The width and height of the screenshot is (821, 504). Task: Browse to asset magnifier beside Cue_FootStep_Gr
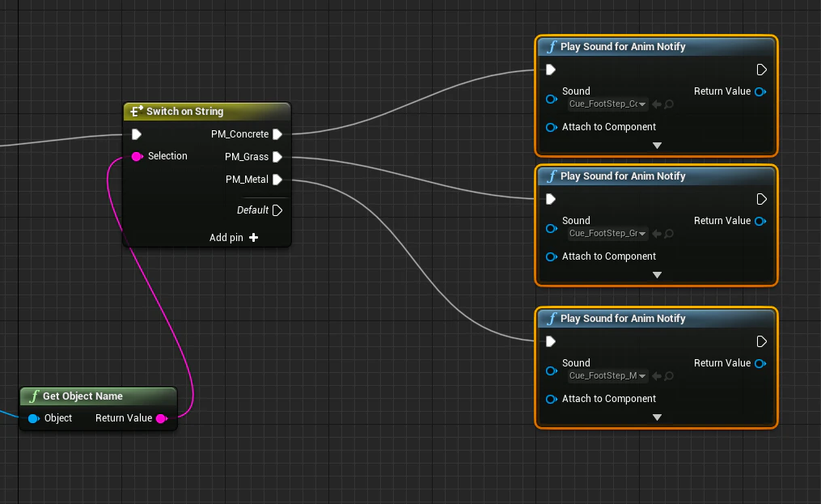669,234
